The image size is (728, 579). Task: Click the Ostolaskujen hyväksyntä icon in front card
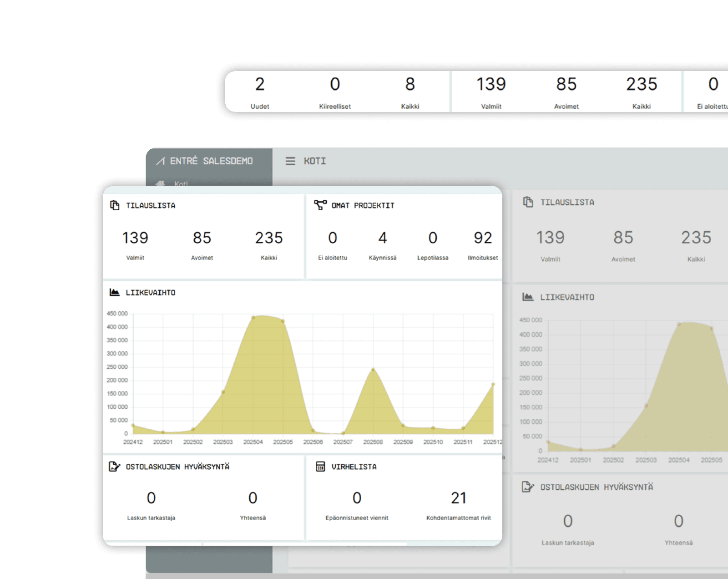[115, 467]
